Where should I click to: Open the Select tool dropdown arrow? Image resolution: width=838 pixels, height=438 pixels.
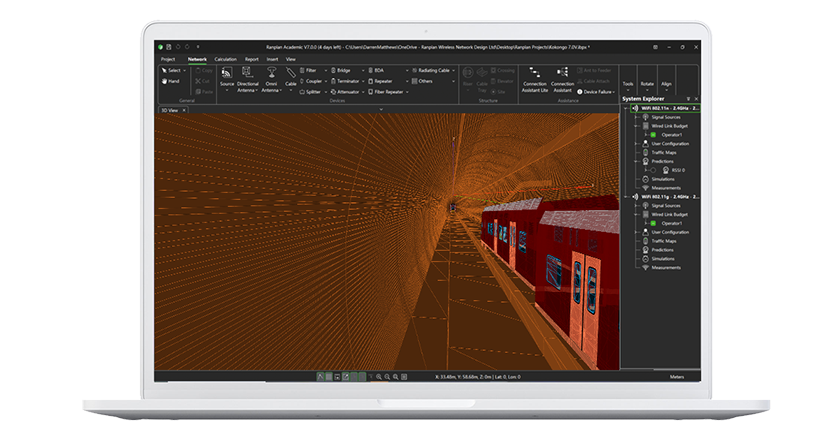tap(185, 71)
